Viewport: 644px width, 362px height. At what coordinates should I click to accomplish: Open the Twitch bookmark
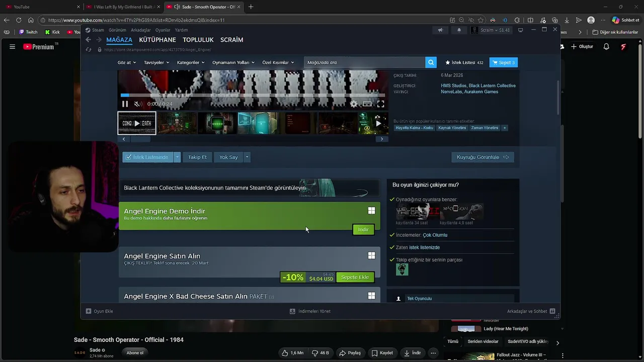coord(28,32)
